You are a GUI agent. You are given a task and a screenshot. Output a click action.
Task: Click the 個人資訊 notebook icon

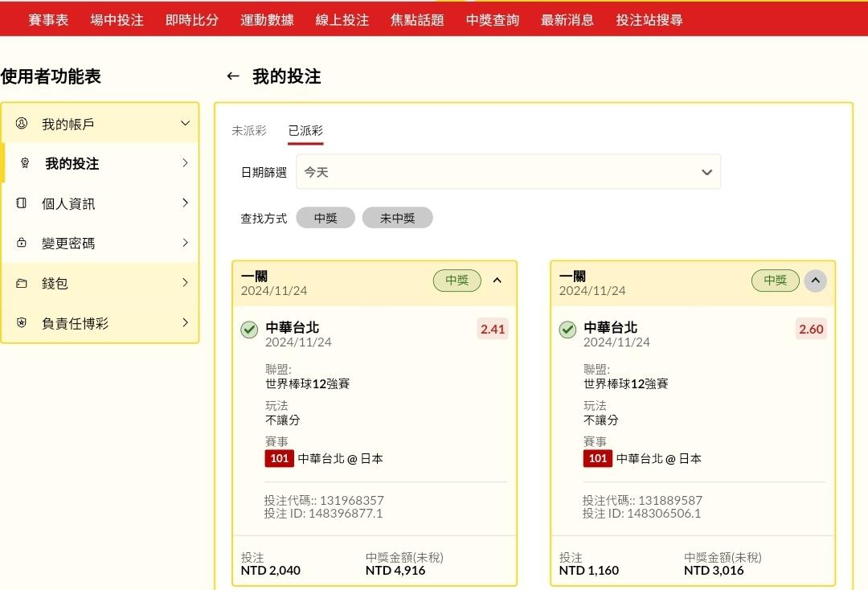click(x=22, y=203)
